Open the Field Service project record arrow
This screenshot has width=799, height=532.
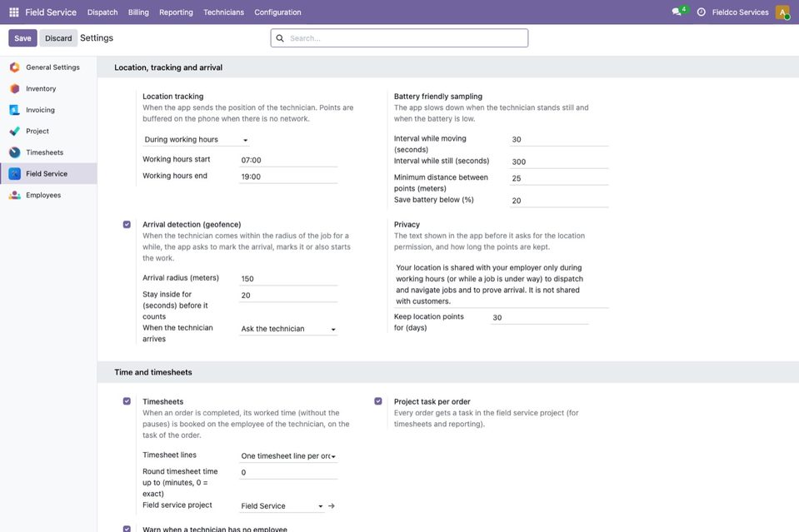tap(332, 506)
